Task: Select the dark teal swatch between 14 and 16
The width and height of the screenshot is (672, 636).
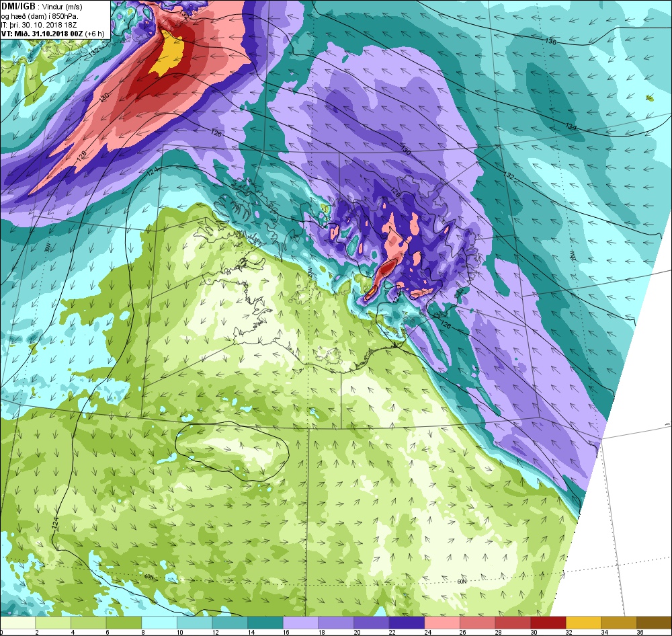Action: 265,623
